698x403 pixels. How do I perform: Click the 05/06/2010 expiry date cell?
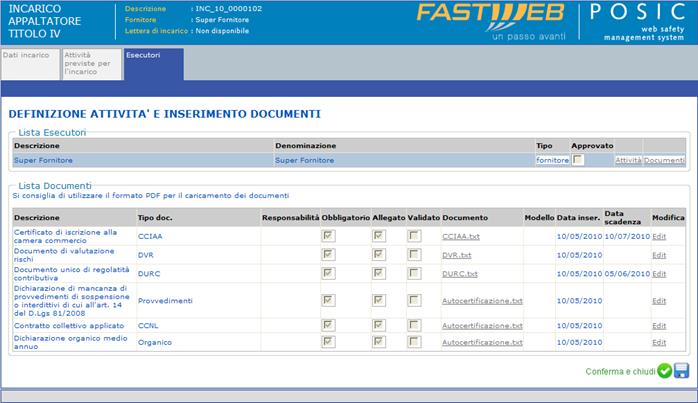pyautogui.click(x=627, y=274)
